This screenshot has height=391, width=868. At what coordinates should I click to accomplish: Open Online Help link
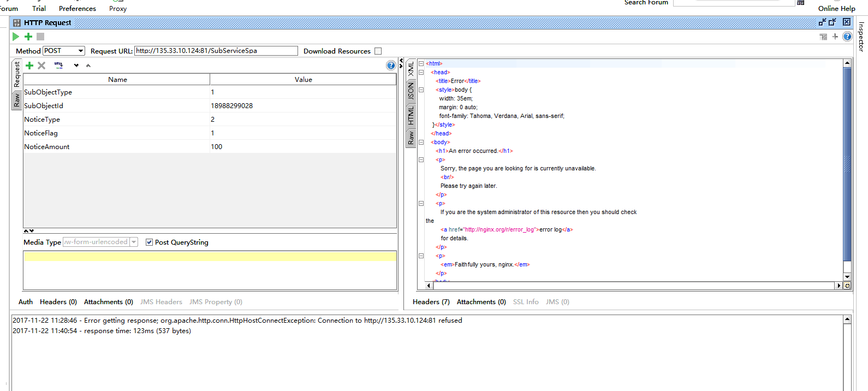coord(837,8)
